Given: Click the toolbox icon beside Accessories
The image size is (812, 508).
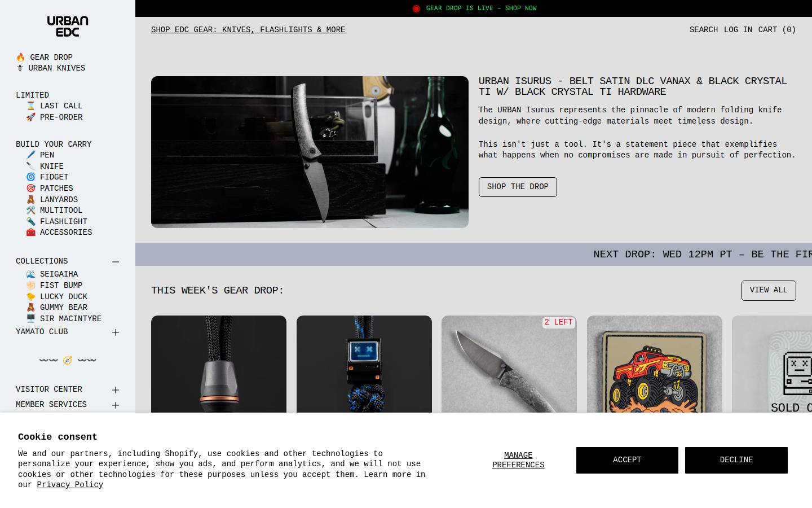Looking at the screenshot, I should (x=30, y=233).
